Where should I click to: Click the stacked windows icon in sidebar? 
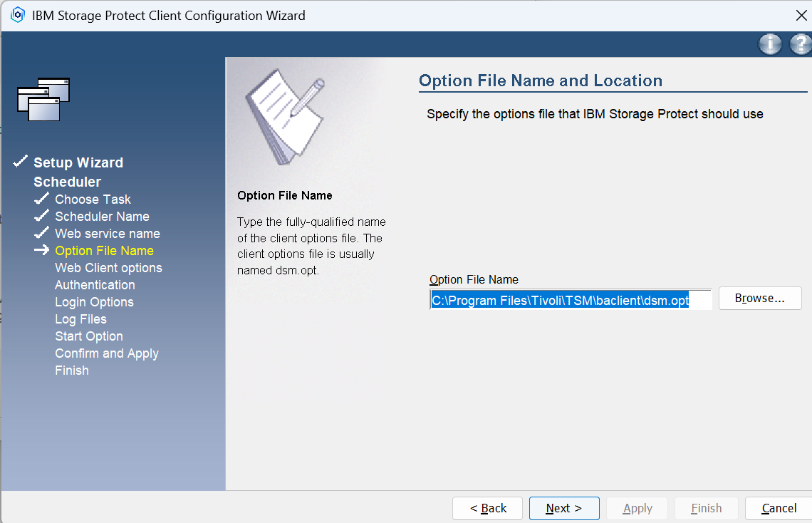pos(43,99)
